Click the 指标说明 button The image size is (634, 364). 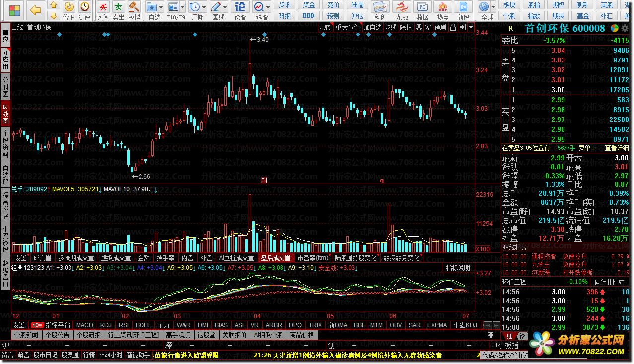458,268
